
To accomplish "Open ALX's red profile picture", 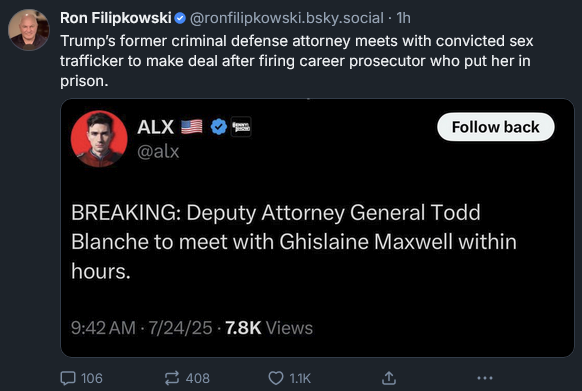I will [99, 139].
